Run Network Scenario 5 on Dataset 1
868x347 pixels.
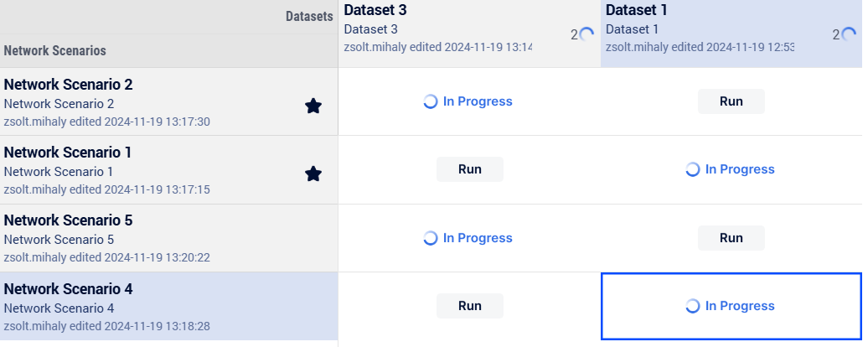click(x=731, y=238)
